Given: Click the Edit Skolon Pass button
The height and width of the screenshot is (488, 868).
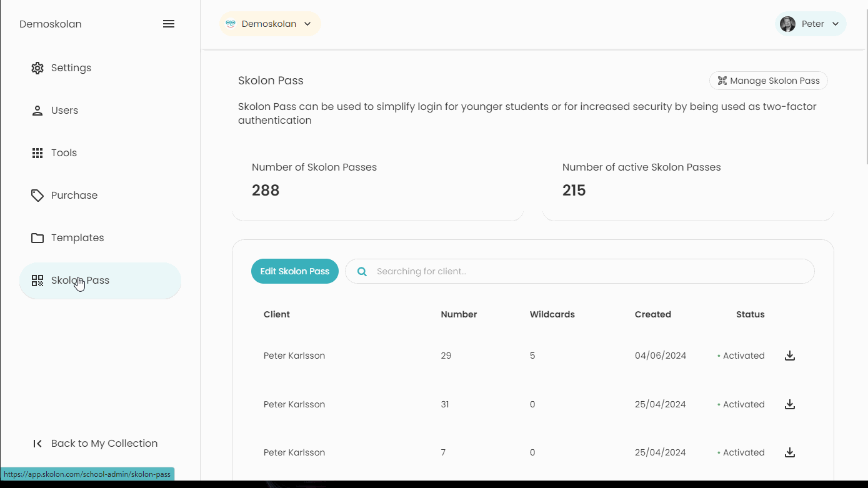Looking at the screenshot, I should (295, 271).
